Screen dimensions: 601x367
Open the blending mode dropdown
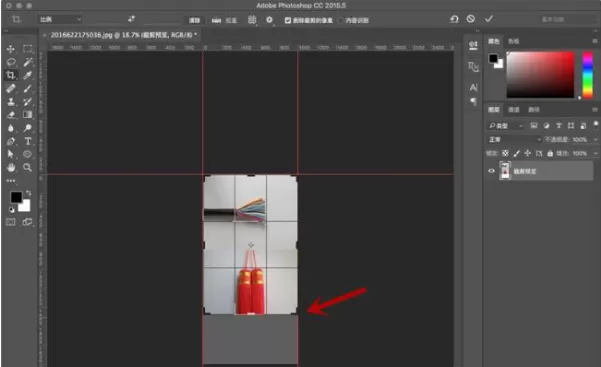(514, 139)
